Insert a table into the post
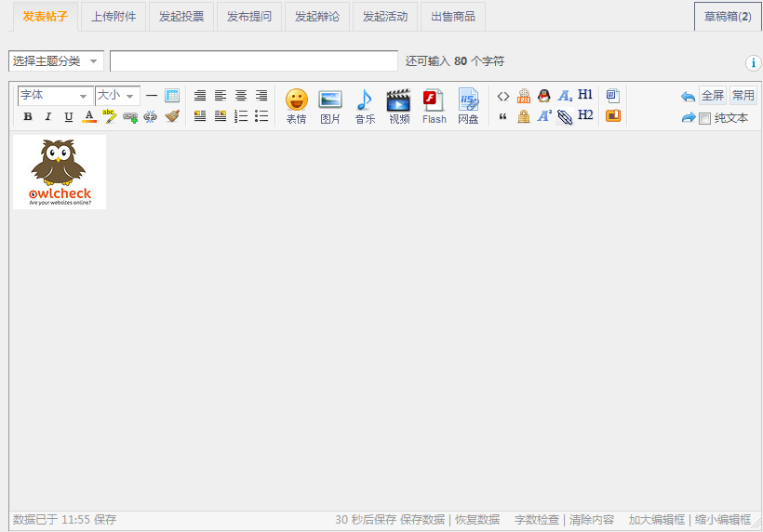 coord(172,96)
